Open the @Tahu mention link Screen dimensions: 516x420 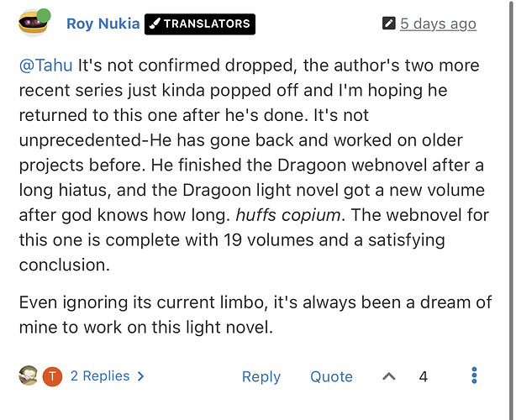coord(45,66)
